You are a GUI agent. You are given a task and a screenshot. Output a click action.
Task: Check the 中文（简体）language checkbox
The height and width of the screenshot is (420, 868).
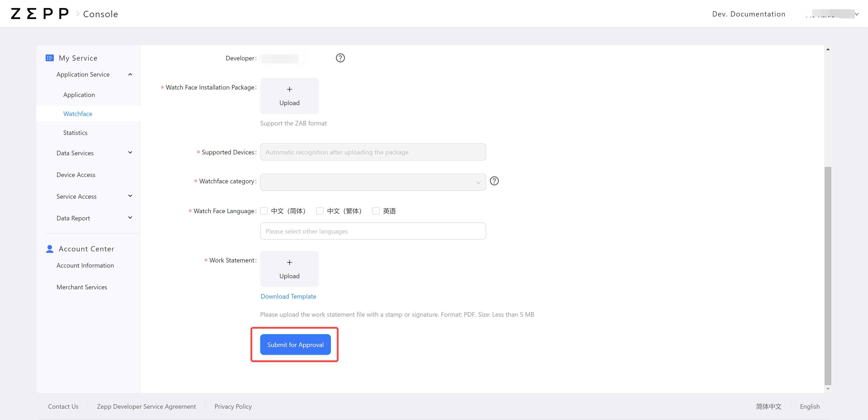tap(264, 211)
